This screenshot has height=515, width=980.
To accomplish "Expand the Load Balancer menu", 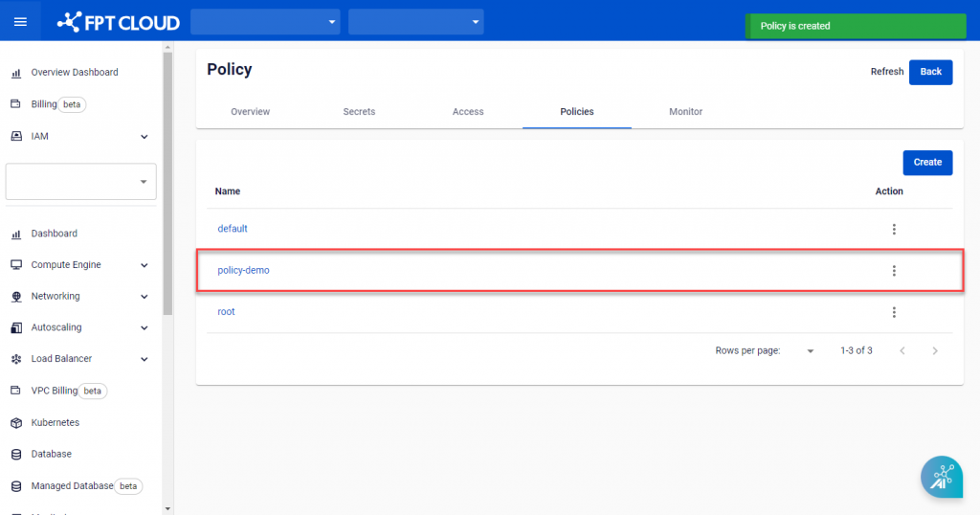I will tap(144, 359).
